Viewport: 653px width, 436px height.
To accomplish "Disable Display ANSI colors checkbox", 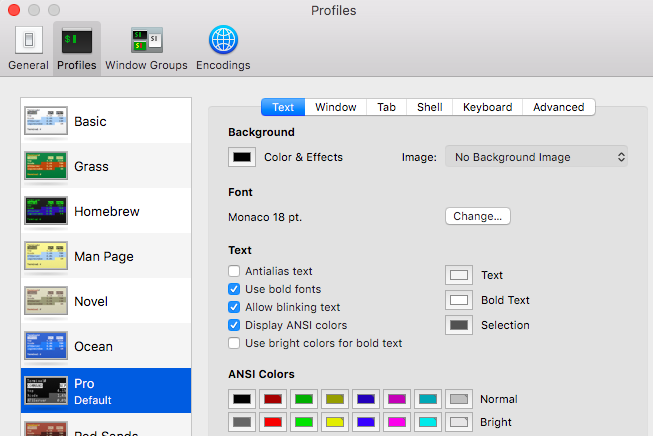I will point(234,325).
